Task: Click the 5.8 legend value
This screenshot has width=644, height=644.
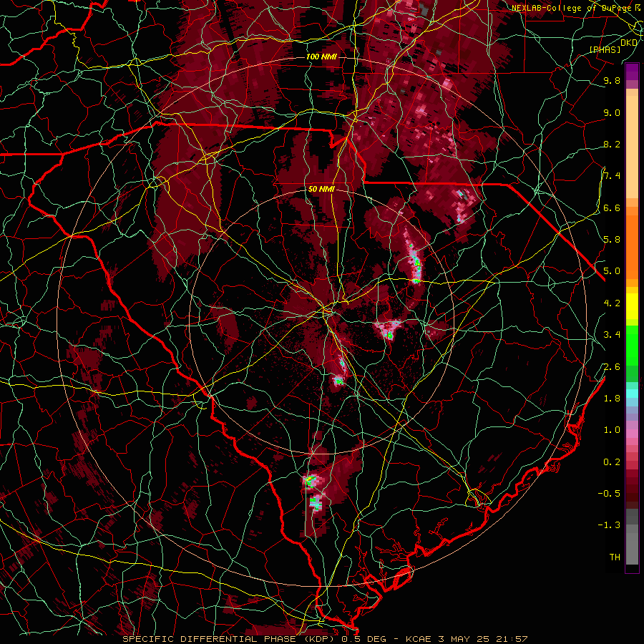Action: point(612,240)
